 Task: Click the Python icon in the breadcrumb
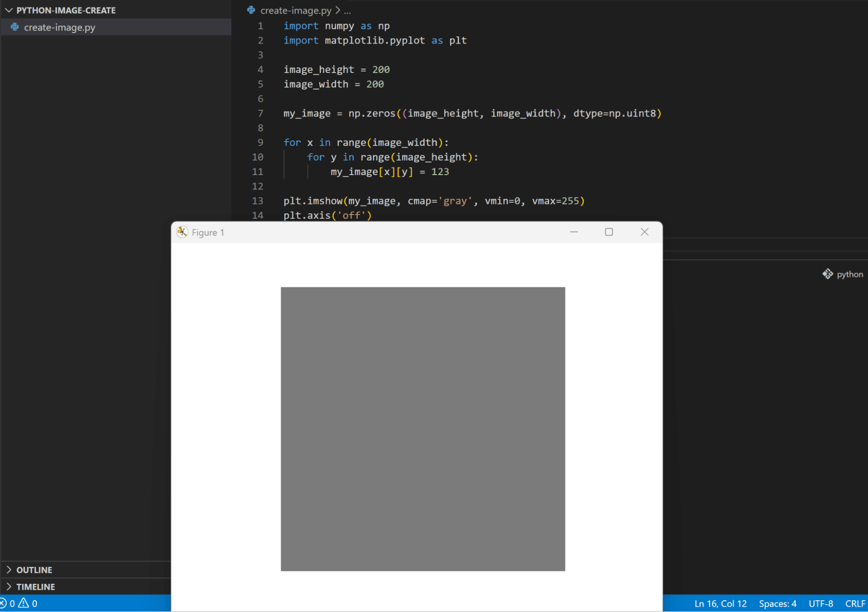tap(251, 10)
